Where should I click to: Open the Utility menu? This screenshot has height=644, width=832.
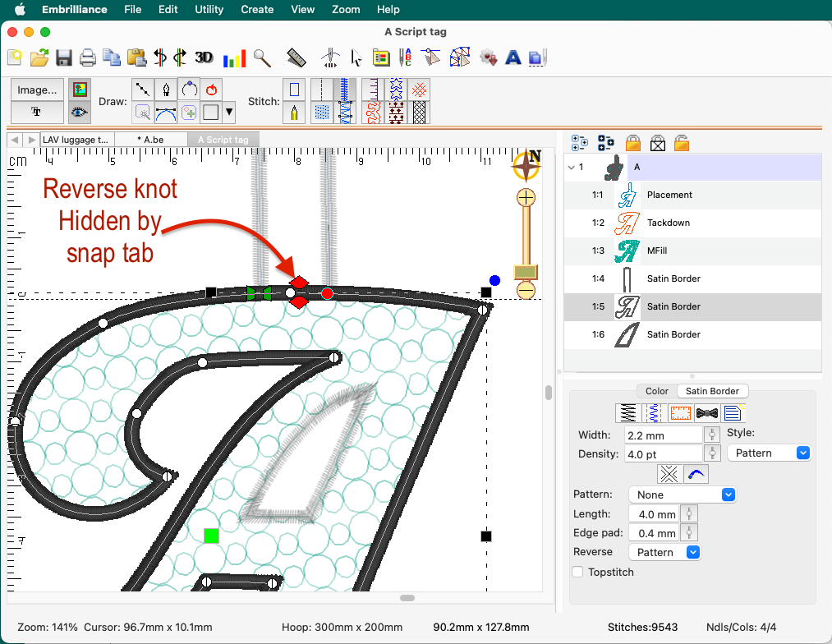coord(209,10)
